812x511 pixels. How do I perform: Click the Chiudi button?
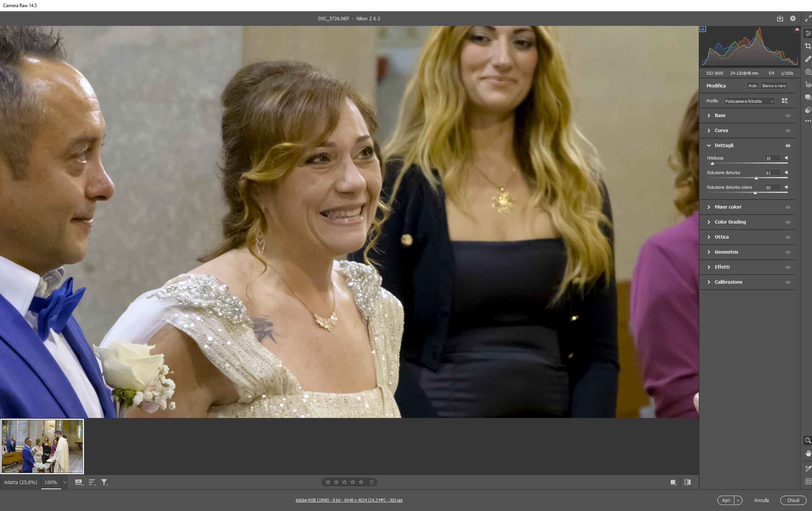(x=793, y=500)
